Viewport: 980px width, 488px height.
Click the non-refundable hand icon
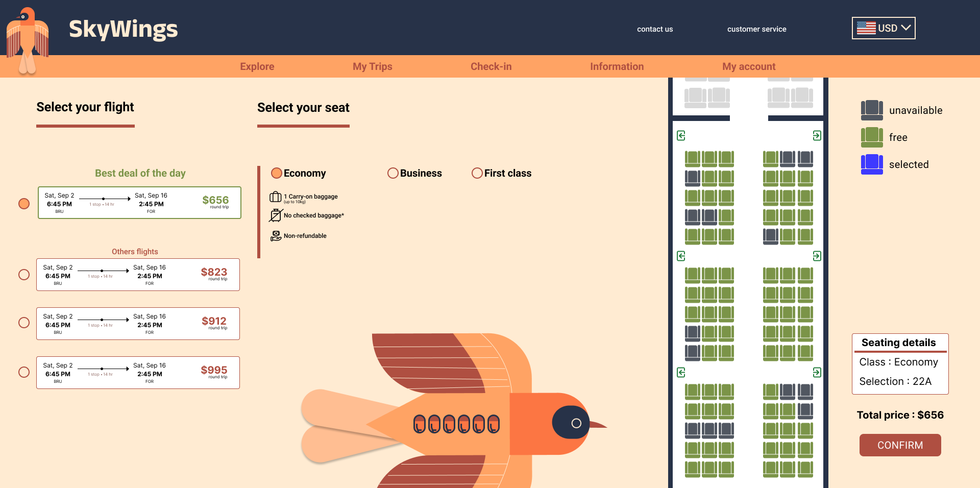click(x=276, y=236)
